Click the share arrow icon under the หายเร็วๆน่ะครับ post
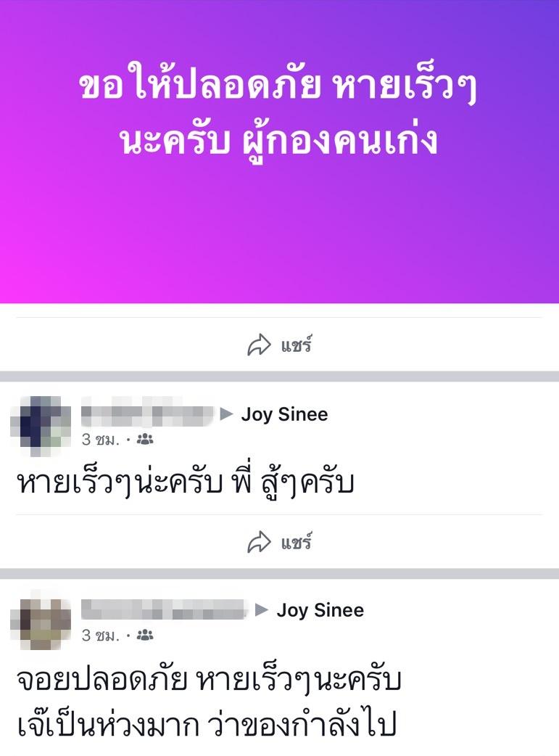The height and width of the screenshot is (756, 559). 260,543
